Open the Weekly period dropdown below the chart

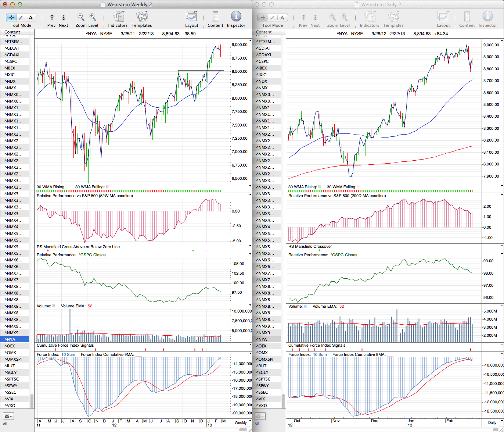coord(241,422)
